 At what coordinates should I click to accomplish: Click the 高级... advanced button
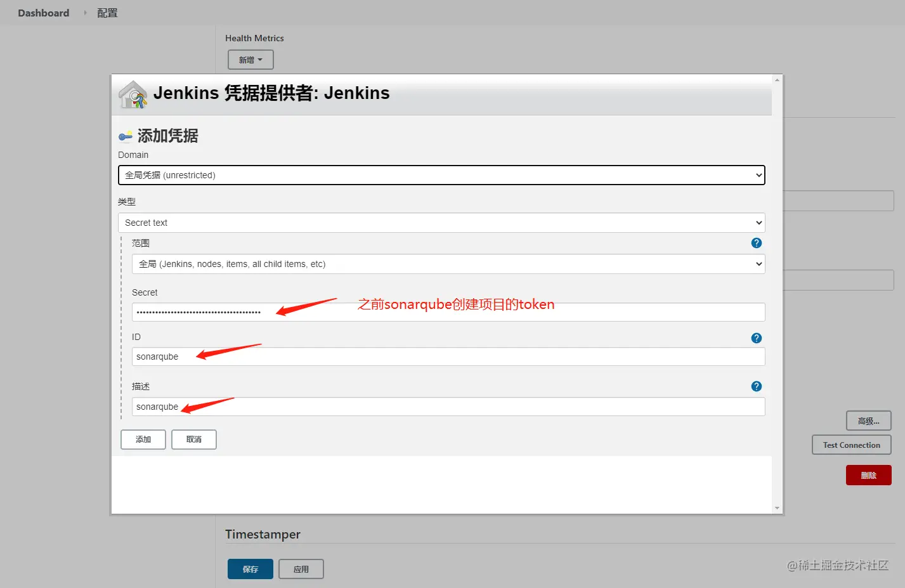[x=868, y=421]
